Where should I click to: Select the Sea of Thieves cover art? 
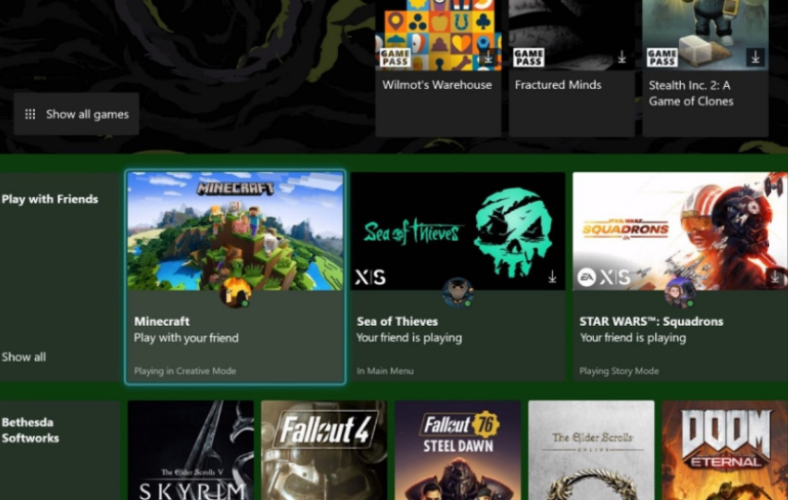pyautogui.click(x=458, y=231)
